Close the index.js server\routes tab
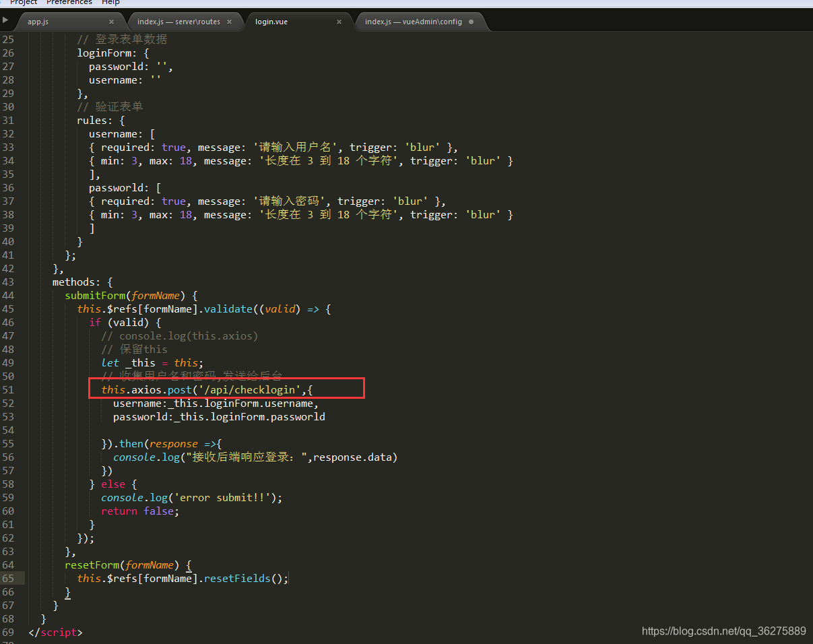Screen dimensions: 813x644 (229, 22)
